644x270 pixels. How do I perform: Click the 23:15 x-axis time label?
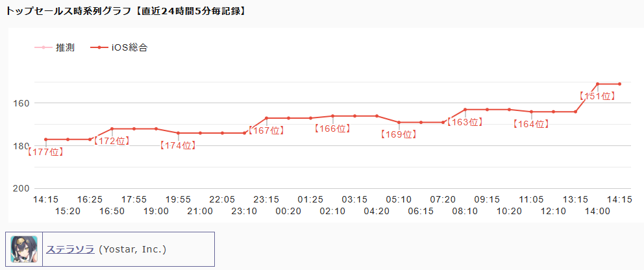266,199
